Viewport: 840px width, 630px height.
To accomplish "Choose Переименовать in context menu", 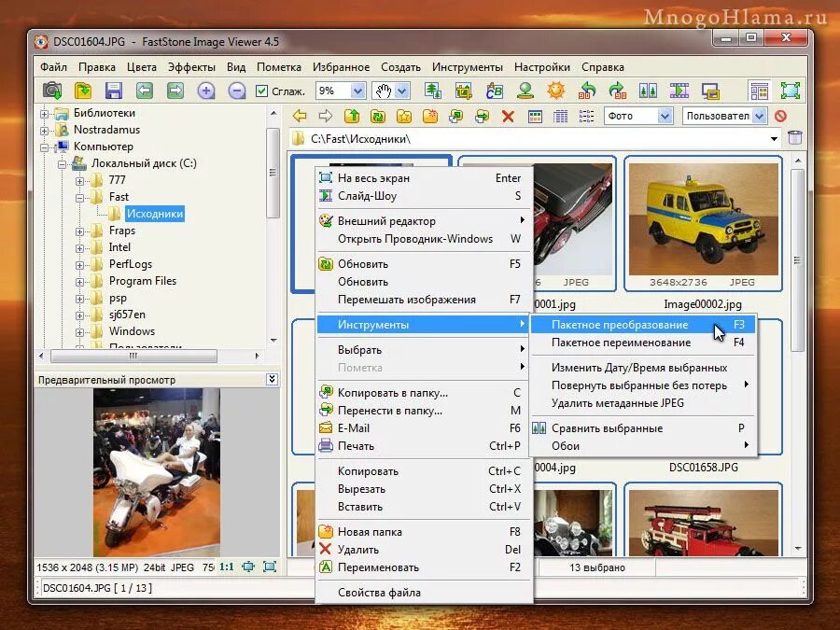I will tap(423, 567).
